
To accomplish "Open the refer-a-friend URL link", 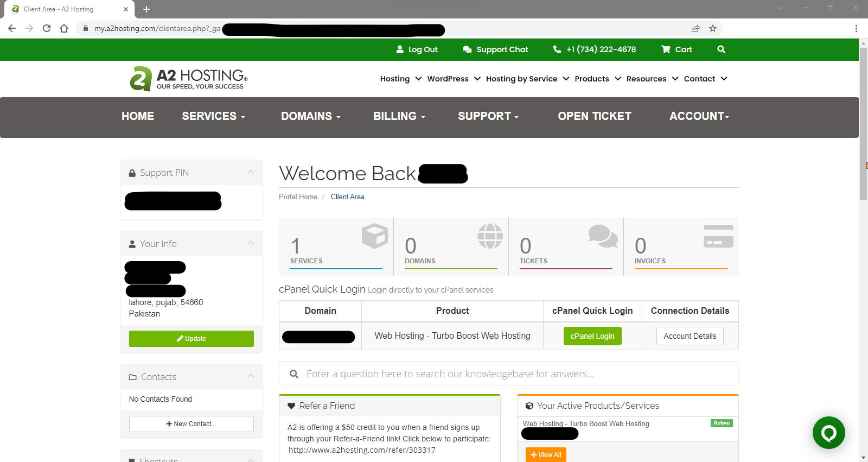I will 362,450.
